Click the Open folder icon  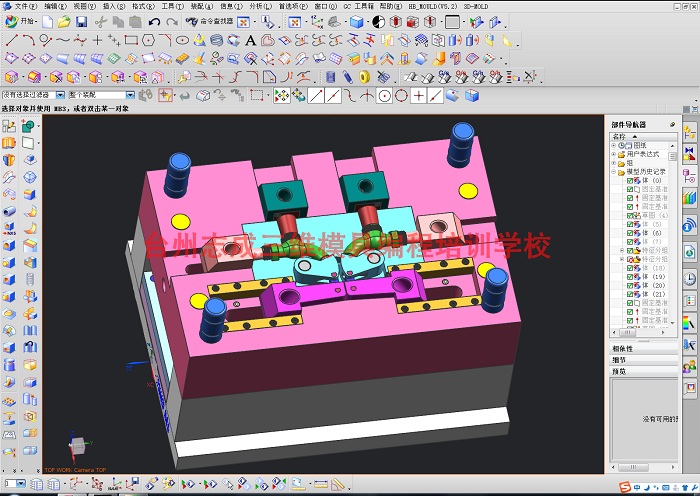[x=64, y=22]
